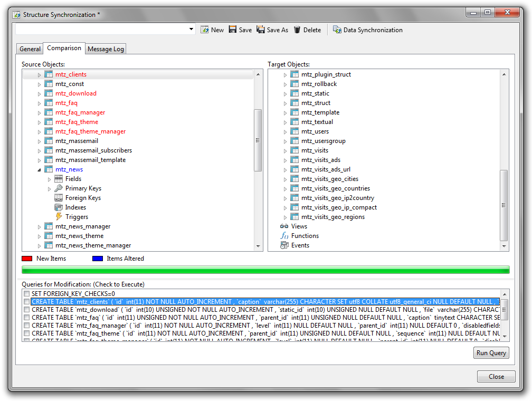Check the CREATE TABLE mtz_download query checkbox

[26, 309]
